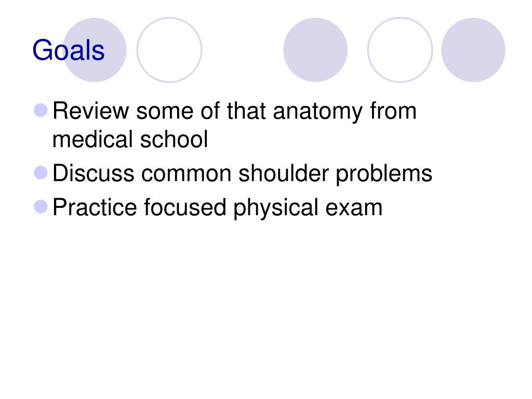532x399 pixels.
Task: Select the outlined circle beside the Goals title
Action: 169,50
